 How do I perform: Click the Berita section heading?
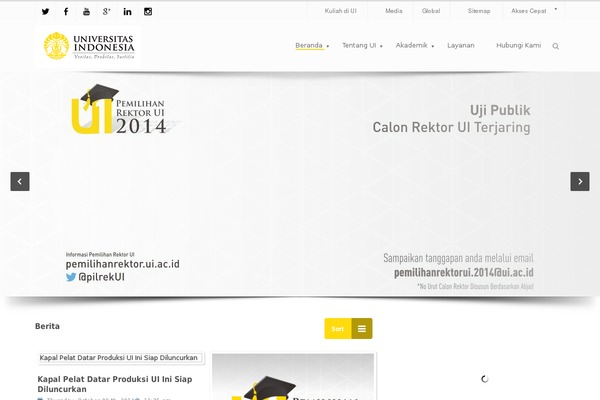[47, 326]
